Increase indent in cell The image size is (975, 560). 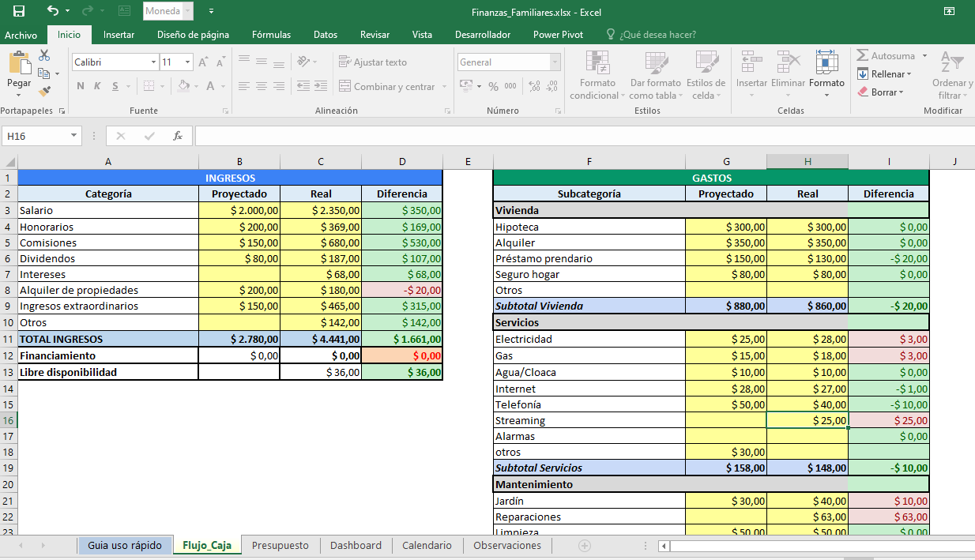point(319,86)
